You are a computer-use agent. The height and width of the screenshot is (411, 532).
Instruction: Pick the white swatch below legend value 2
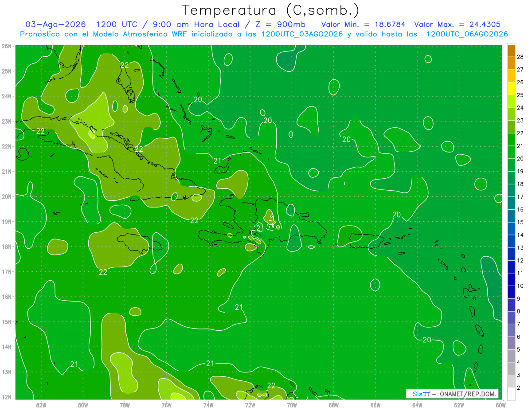(511, 393)
